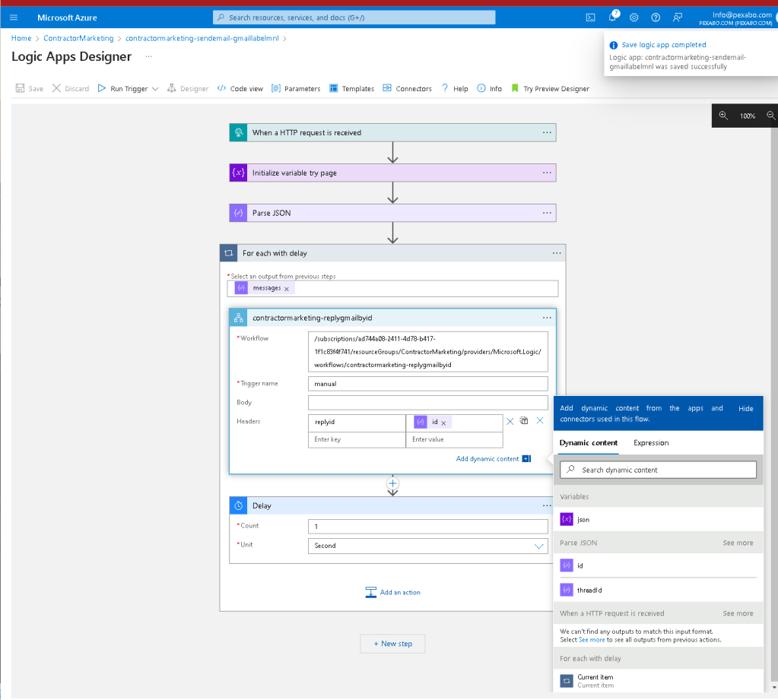
Task: Switch to Designer view
Action: 188,88
